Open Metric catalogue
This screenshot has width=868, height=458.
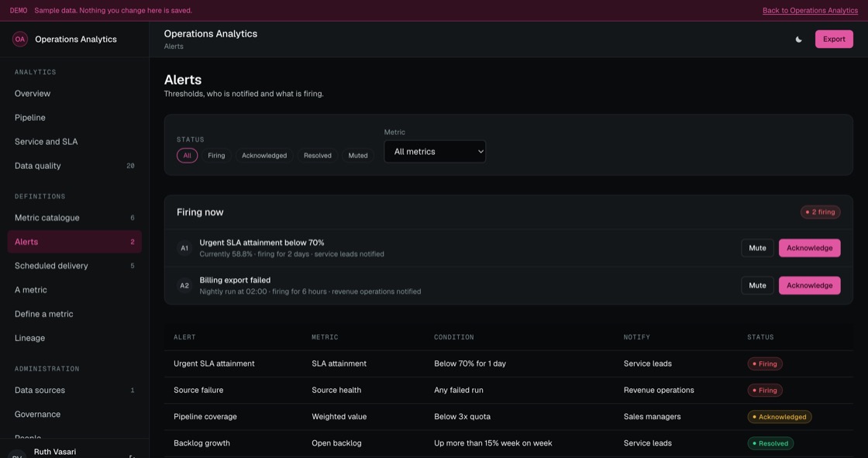click(x=74, y=218)
